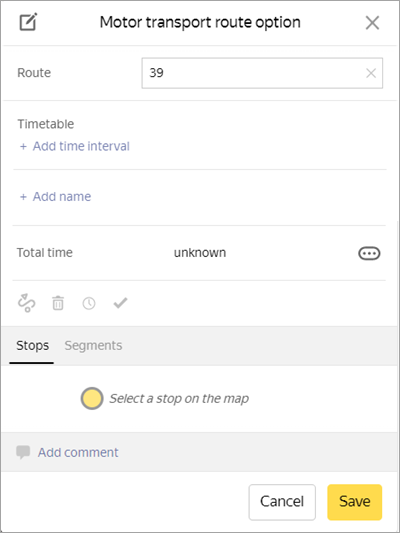Click the route path drawing icon

coord(27,303)
